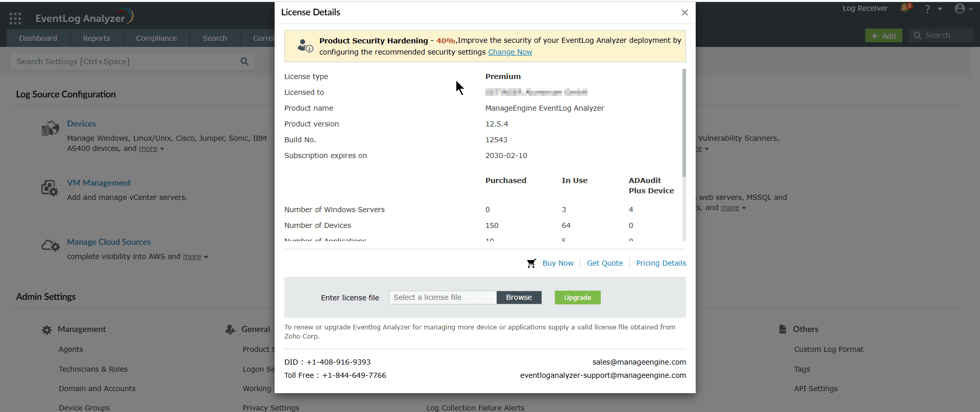Click the Number of Devices purchased value 150

click(x=492, y=225)
